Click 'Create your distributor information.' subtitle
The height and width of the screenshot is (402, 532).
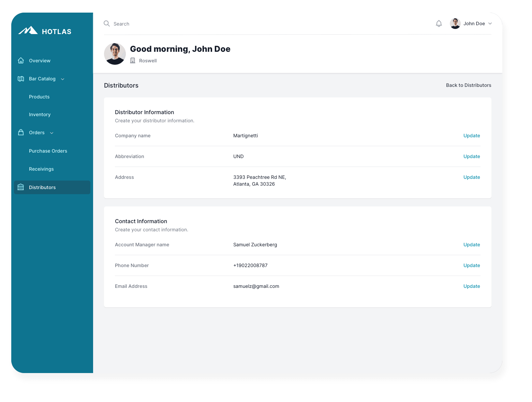click(154, 121)
